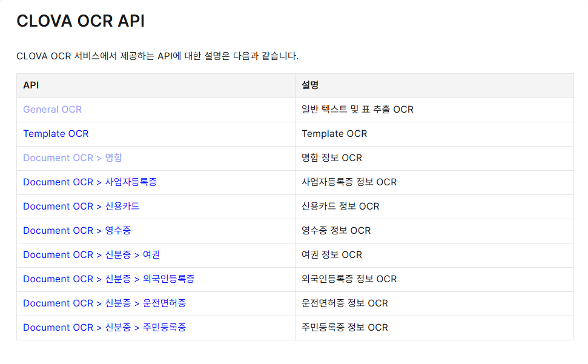Select the 'Template OCR' description cell
Screen dimensions: 588x364
(434, 134)
